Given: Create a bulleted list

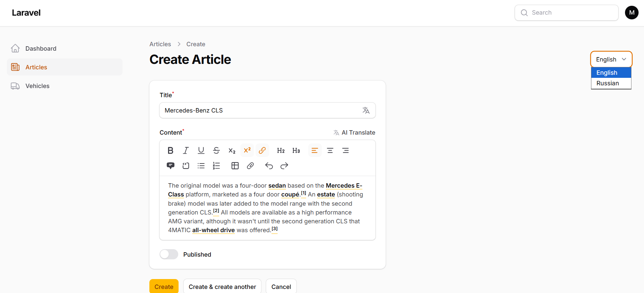Looking at the screenshot, I should point(201,166).
